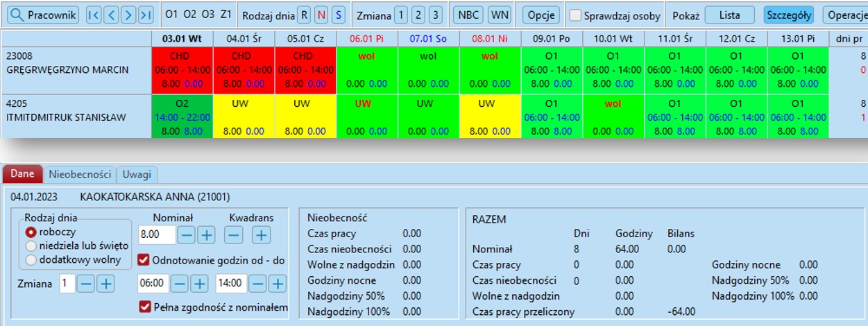Apply the O2 shift template
The width and height of the screenshot is (868, 326).
pos(189,15)
